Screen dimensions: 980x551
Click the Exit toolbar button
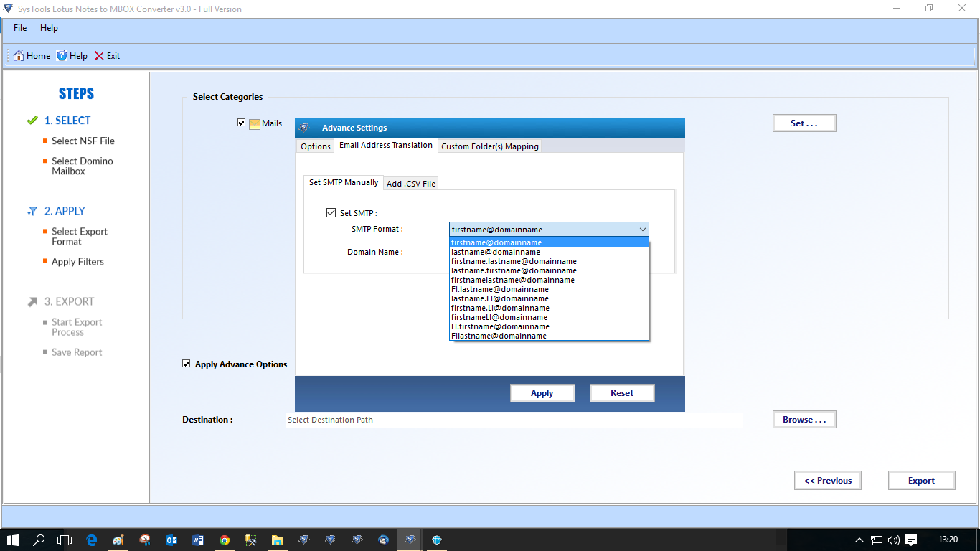[107, 56]
